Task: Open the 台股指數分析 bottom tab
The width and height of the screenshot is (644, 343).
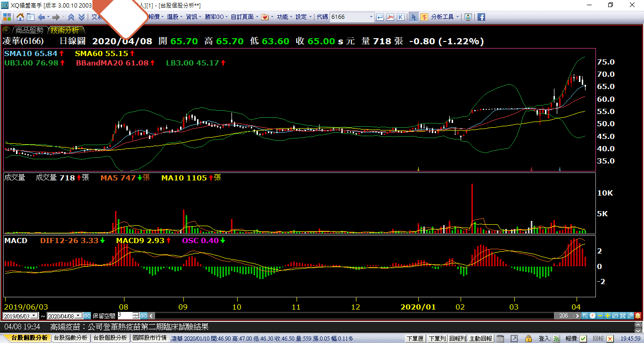Action: pos(70,338)
